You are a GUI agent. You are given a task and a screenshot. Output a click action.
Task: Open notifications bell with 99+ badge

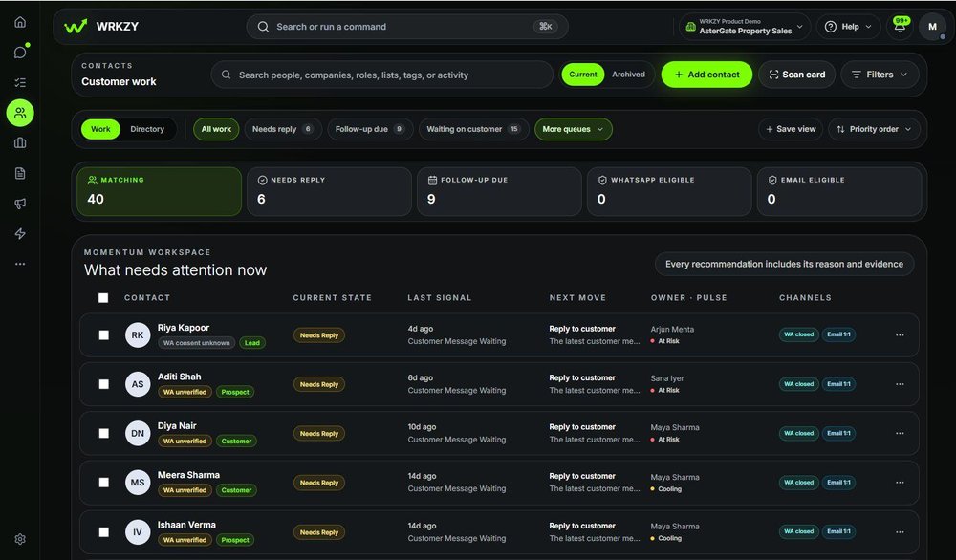900,27
